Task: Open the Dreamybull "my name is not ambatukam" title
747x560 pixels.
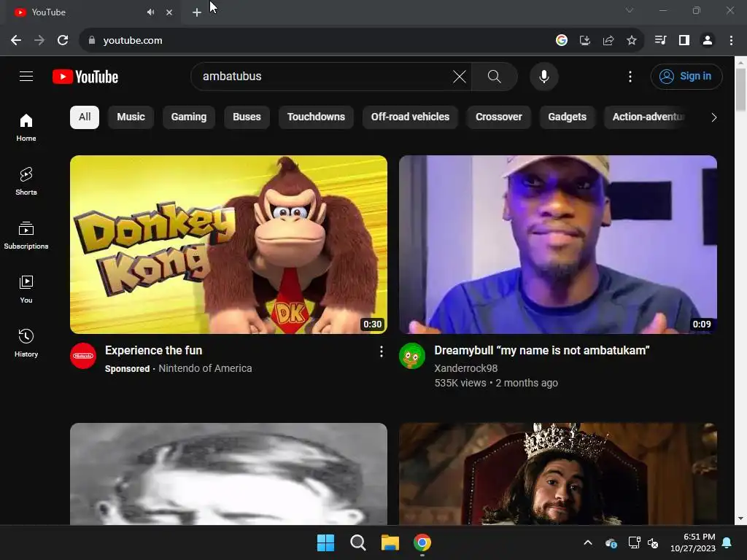Action: pos(542,351)
